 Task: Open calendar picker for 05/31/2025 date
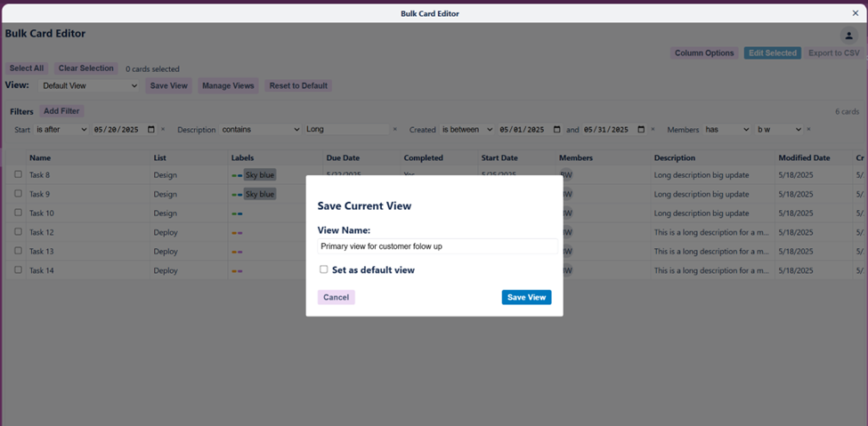(641, 130)
